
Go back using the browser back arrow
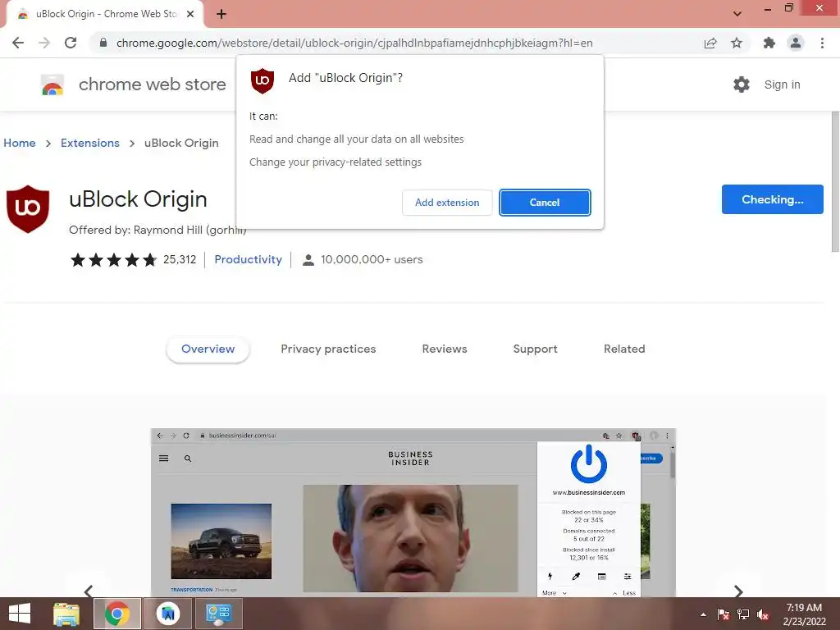[18, 43]
